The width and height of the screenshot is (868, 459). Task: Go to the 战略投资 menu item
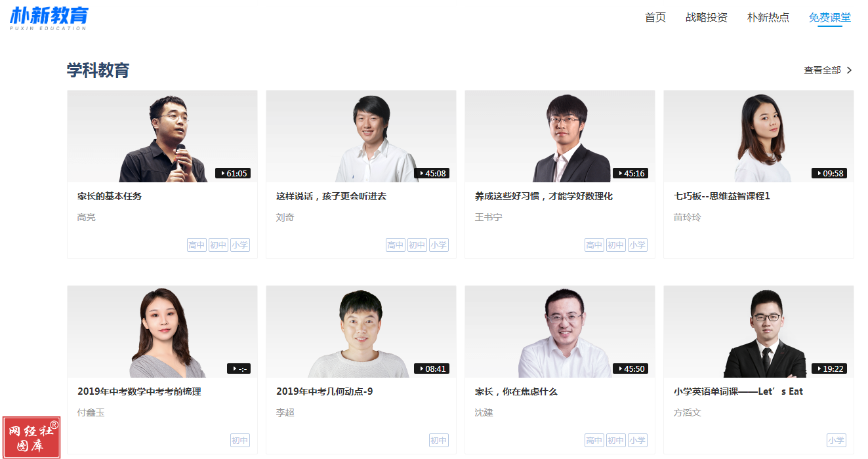tap(707, 18)
